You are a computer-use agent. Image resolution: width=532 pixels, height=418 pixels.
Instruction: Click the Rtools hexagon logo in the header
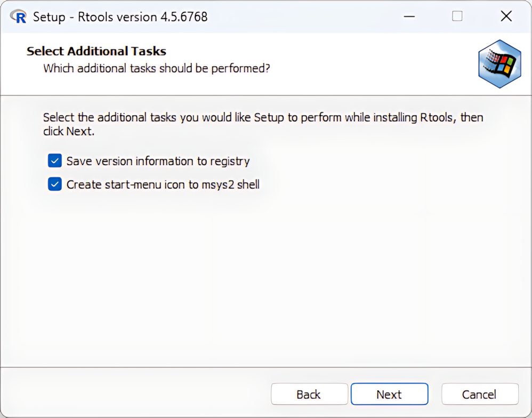pos(499,64)
